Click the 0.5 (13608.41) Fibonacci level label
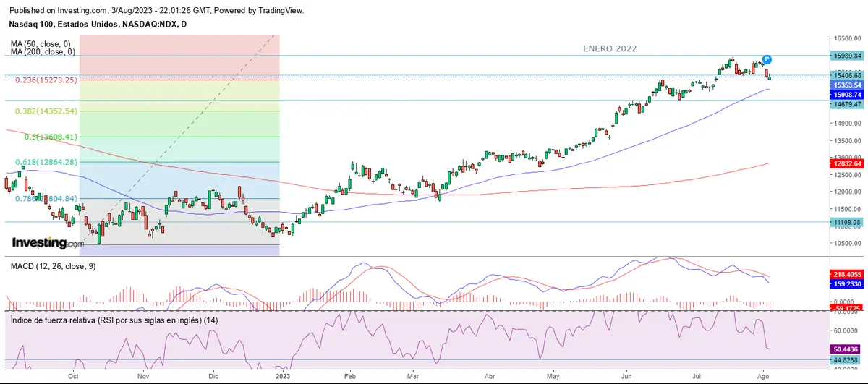Viewport: 868px width, 384px height. pyautogui.click(x=51, y=137)
